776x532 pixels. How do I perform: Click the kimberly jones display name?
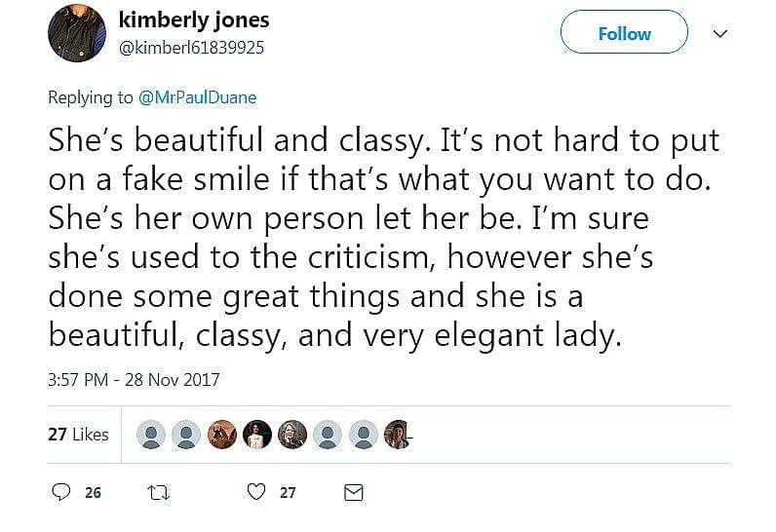[x=193, y=20]
